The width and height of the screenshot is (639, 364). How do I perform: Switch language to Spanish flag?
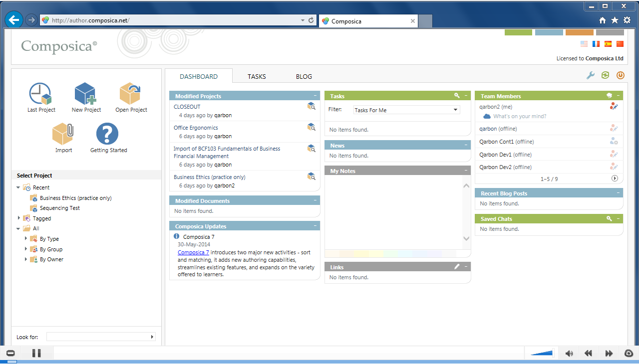pyautogui.click(x=608, y=44)
